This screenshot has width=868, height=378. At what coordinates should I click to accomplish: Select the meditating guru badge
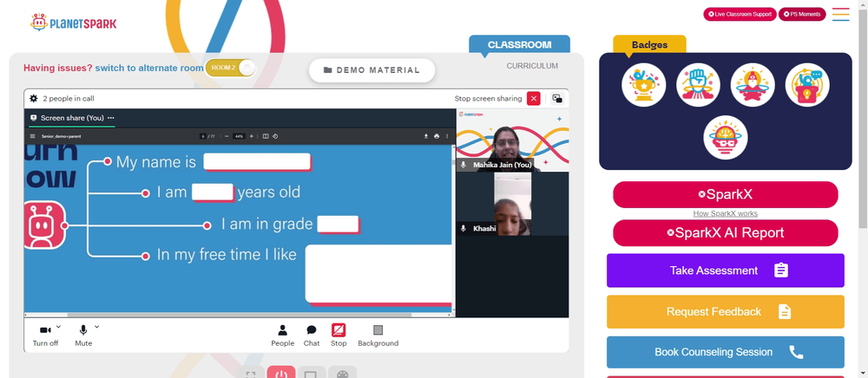(753, 85)
